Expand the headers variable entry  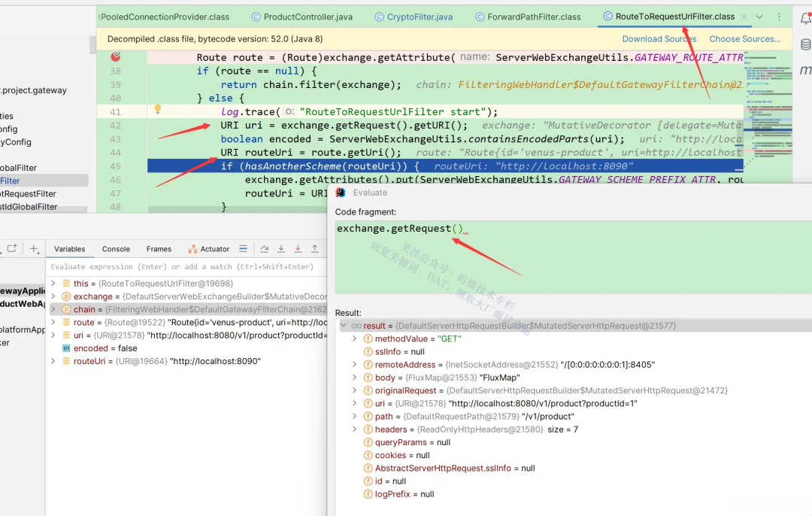click(x=354, y=429)
